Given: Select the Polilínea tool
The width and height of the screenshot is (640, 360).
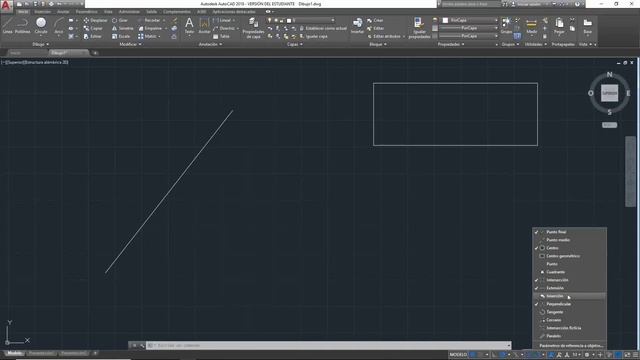Looking at the screenshot, I should [x=22, y=25].
